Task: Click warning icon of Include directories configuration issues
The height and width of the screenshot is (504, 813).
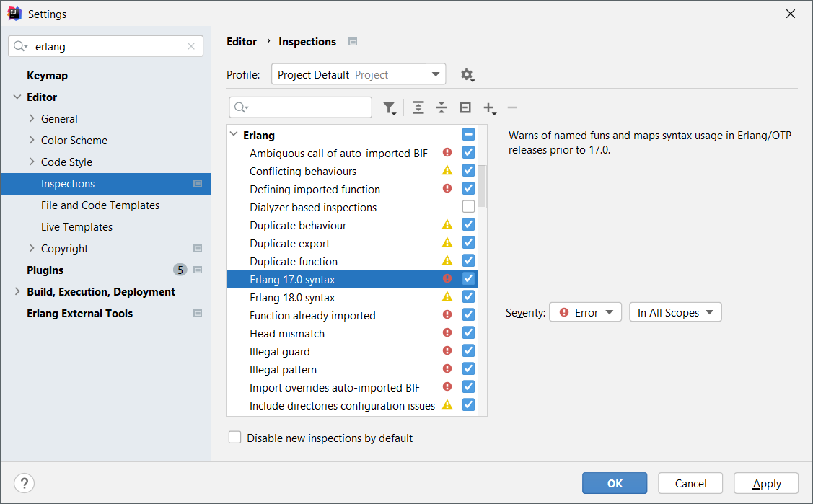Action: (447, 405)
